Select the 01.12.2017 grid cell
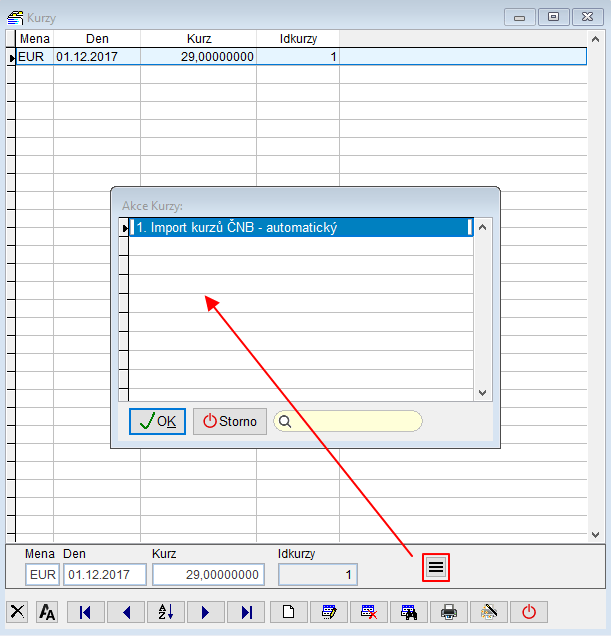This screenshot has width=611, height=636. pyautogui.click(x=97, y=56)
